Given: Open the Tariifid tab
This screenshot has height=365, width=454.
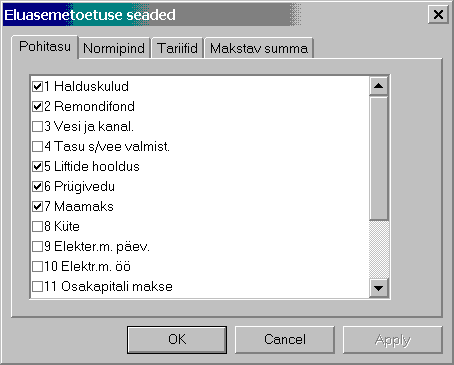Looking at the screenshot, I should pyautogui.click(x=177, y=48).
